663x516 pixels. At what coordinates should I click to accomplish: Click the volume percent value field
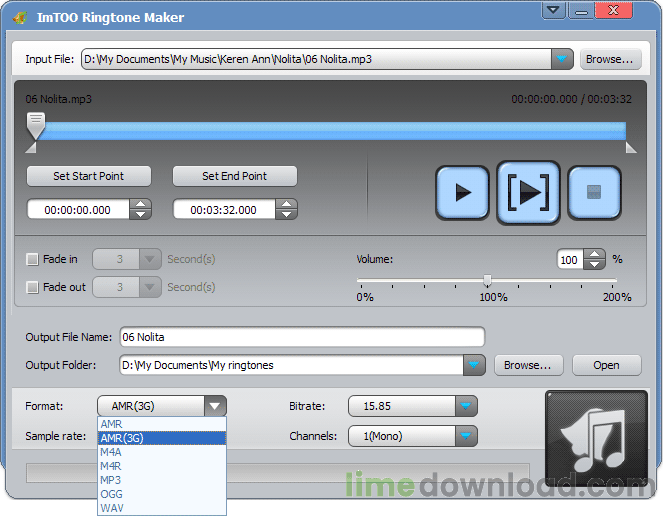[570, 259]
